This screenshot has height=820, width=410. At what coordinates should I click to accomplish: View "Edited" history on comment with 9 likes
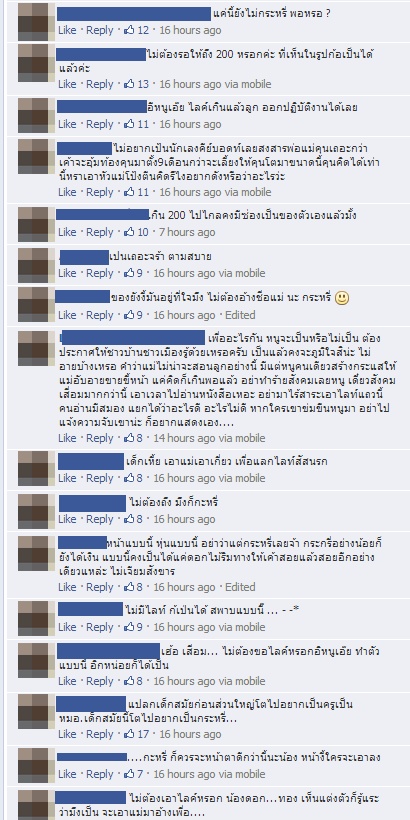240,315
